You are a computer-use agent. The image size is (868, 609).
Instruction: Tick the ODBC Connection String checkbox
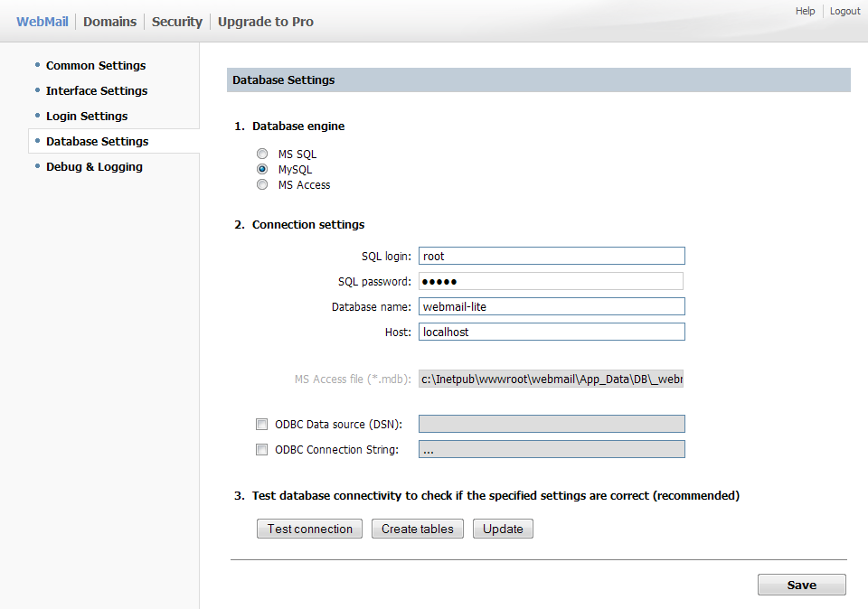[x=262, y=449]
